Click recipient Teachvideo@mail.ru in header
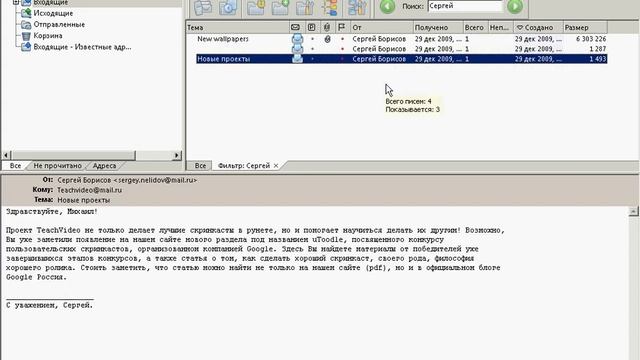This screenshot has height=360, width=640. [89, 190]
